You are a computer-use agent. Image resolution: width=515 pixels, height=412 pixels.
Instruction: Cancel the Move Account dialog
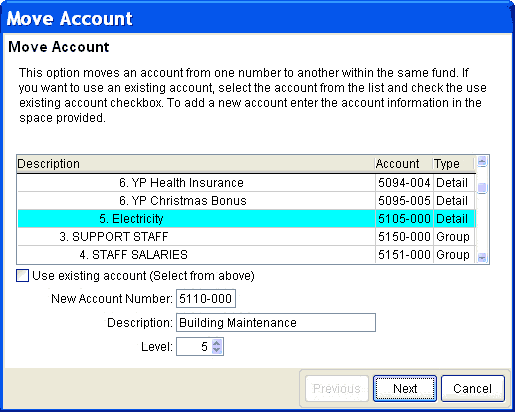coord(472,388)
